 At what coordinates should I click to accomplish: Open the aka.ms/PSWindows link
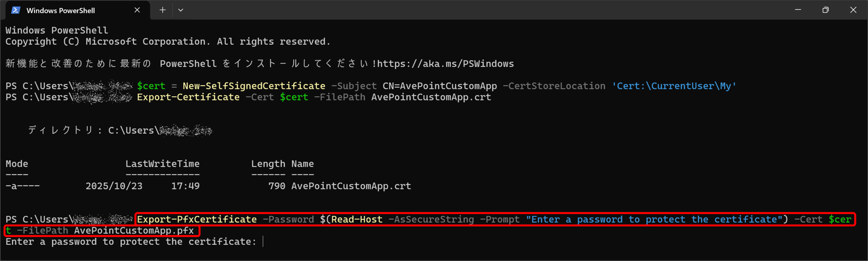(446, 64)
